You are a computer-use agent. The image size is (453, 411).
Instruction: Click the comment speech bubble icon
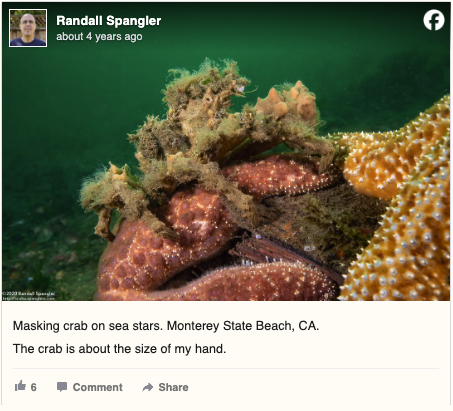62,387
